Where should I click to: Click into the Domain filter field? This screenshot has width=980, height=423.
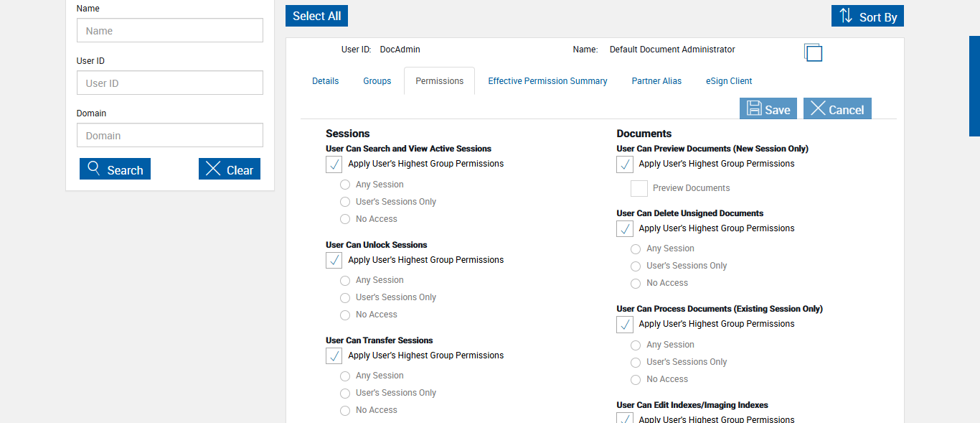click(x=170, y=136)
